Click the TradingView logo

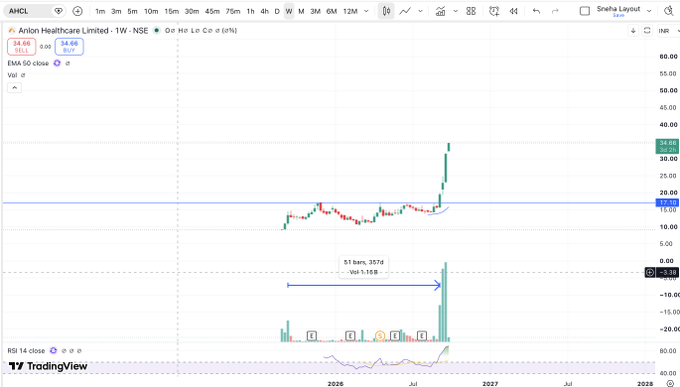(x=48, y=366)
